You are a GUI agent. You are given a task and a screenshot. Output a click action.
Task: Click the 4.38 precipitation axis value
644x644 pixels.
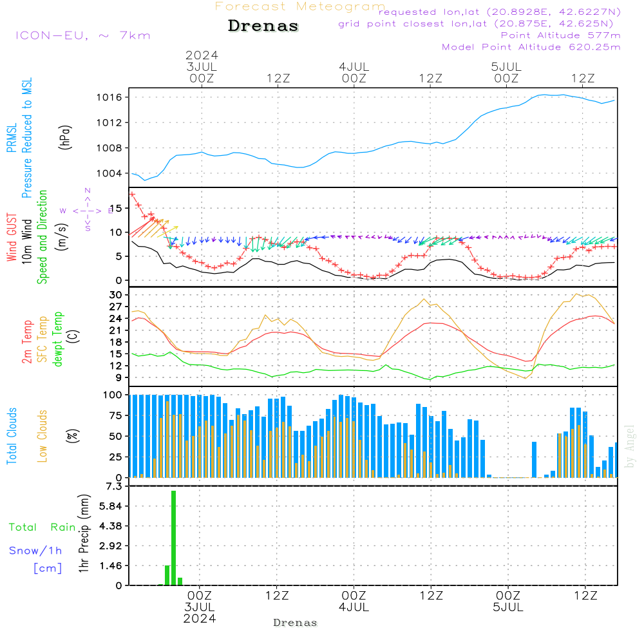pyautogui.click(x=111, y=526)
